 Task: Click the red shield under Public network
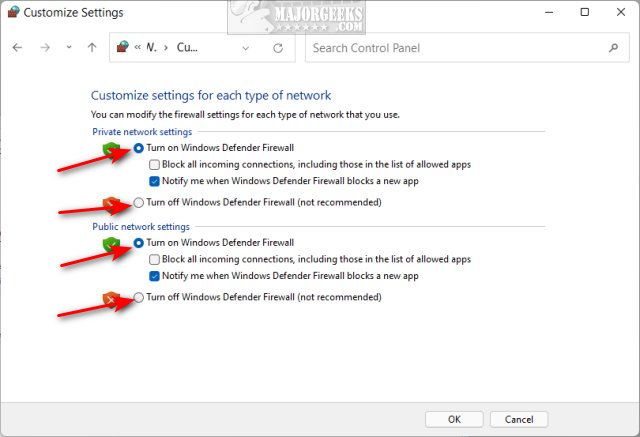(111, 299)
